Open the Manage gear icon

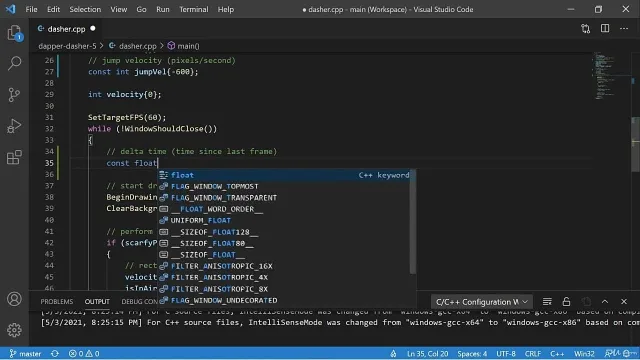(14, 330)
